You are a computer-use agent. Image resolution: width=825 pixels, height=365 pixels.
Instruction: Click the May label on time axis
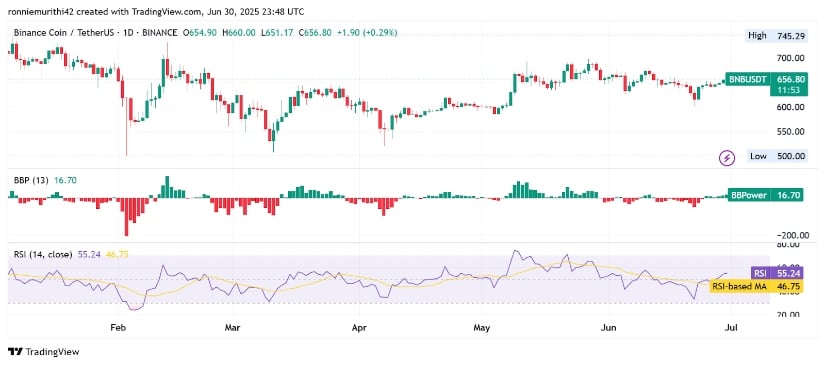tap(481, 328)
